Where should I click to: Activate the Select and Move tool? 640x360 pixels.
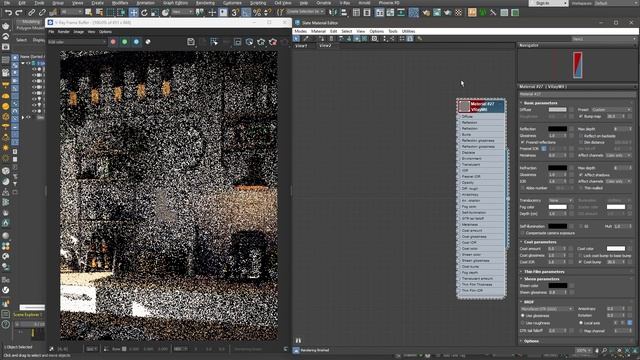[x=133, y=13]
